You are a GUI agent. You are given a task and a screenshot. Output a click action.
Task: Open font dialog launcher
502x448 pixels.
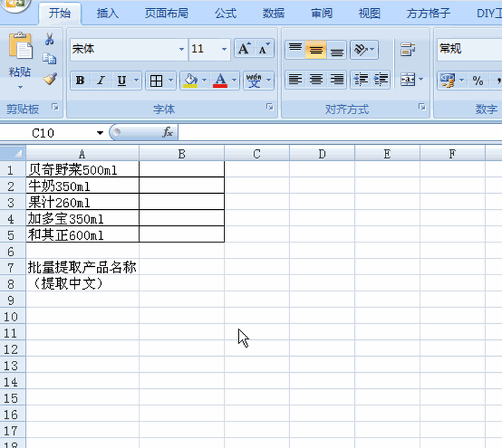coord(270,107)
